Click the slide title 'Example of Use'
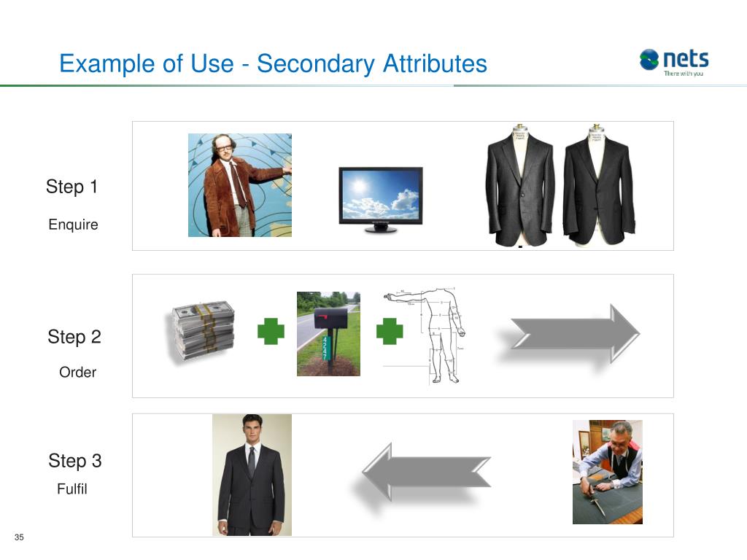This screenshot has height=560, width=747. tap(273, 64)
